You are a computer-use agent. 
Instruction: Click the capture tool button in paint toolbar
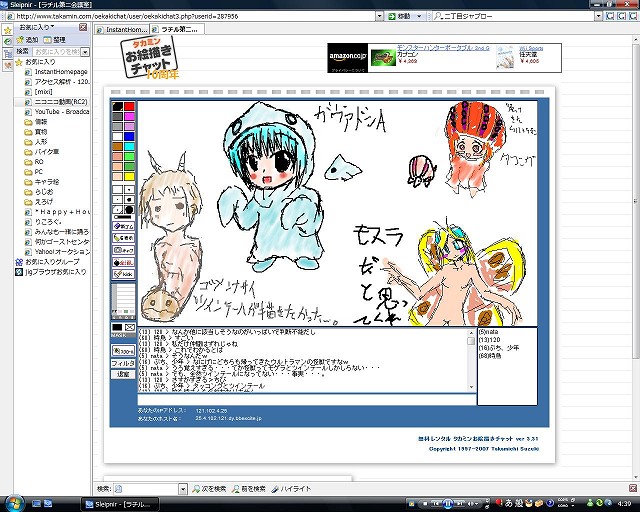click(123, 250)
